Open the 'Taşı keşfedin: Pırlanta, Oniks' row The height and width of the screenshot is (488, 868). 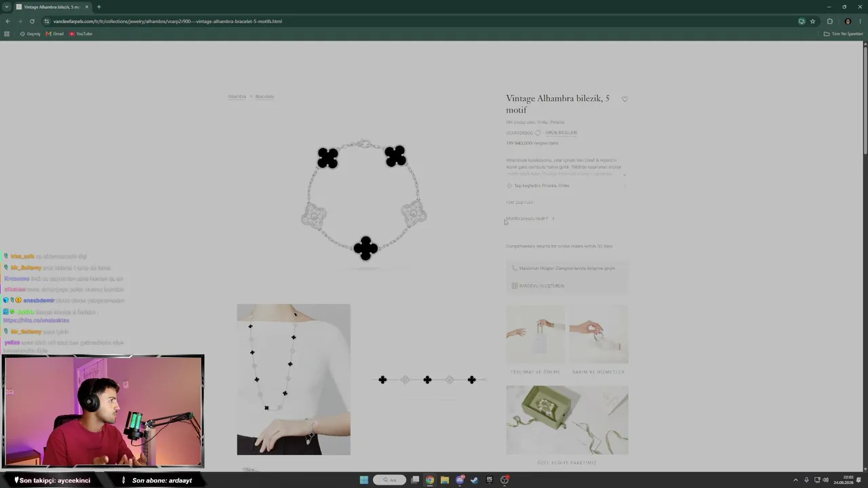pos(567,186)
